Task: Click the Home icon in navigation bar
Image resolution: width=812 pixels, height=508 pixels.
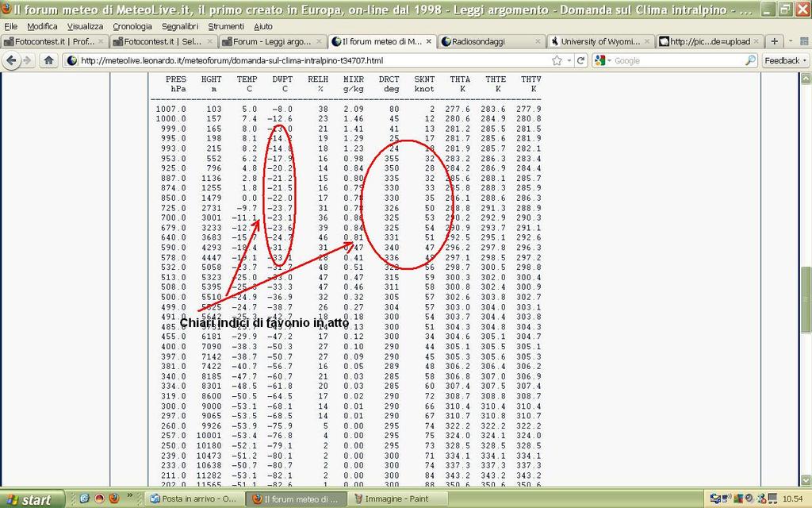Action: pos(48,60)
